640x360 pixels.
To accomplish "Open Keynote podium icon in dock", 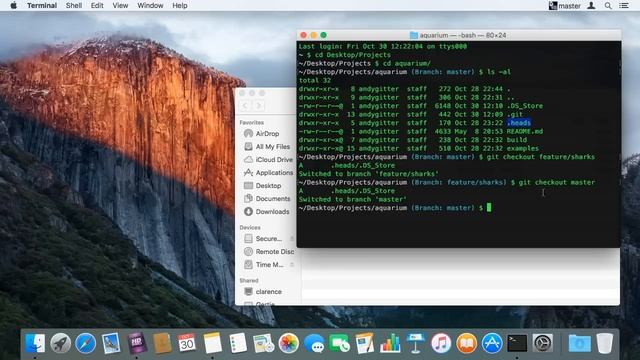I will (x=416, y=343).
